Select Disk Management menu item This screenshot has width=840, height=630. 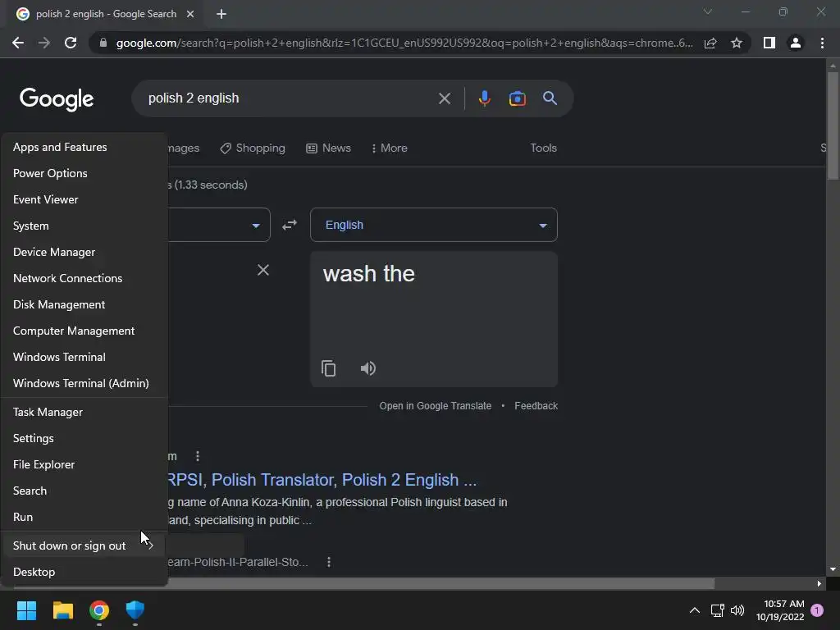pyautogui.click(x=84, y=305)
